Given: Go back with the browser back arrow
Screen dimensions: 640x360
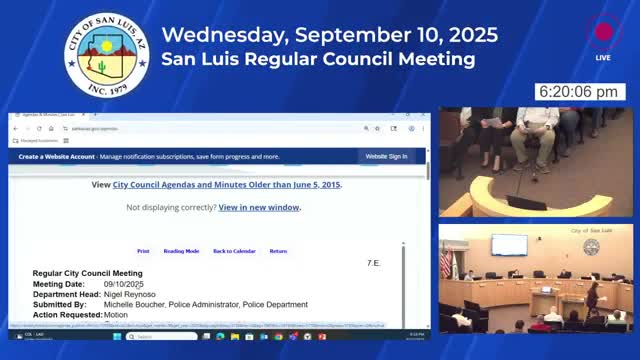Looking at the screenshot, I should [16, 129].
